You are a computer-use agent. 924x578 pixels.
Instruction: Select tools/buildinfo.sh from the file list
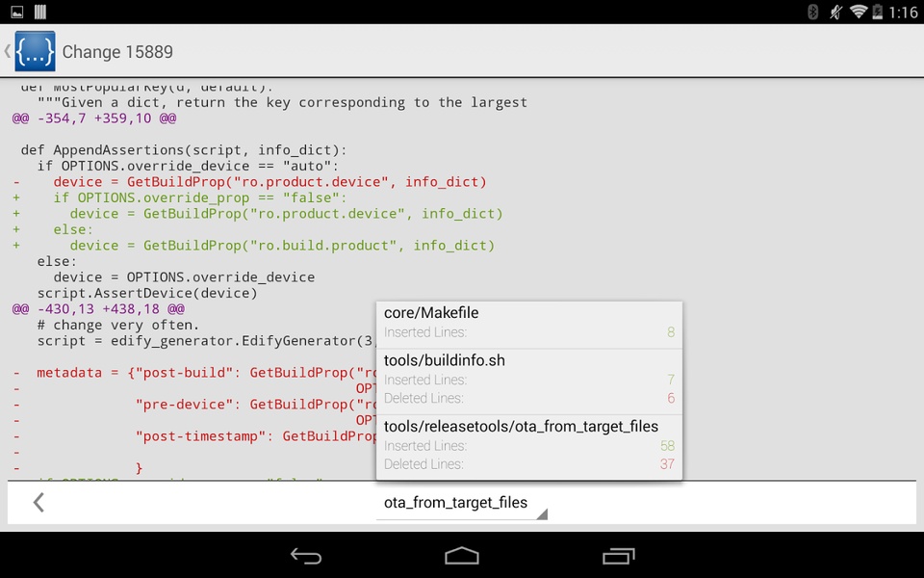pos(529,381)
